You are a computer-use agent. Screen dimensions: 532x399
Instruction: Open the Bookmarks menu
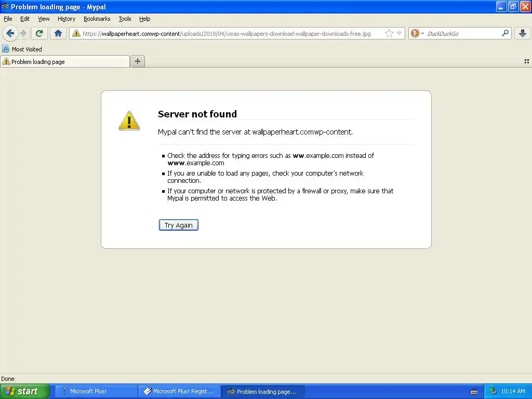pyautogui.click(x=97, y=19)
